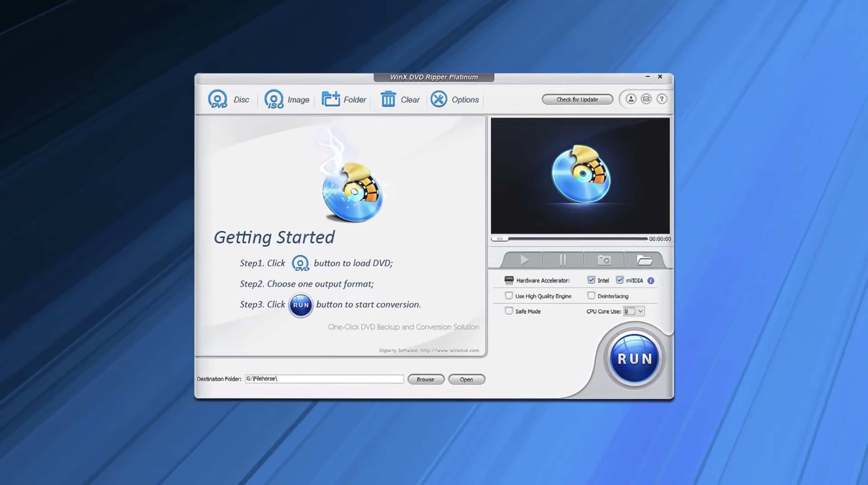Click Browse for destination folder
Viewport: 868px width, 485px height.
425,379
